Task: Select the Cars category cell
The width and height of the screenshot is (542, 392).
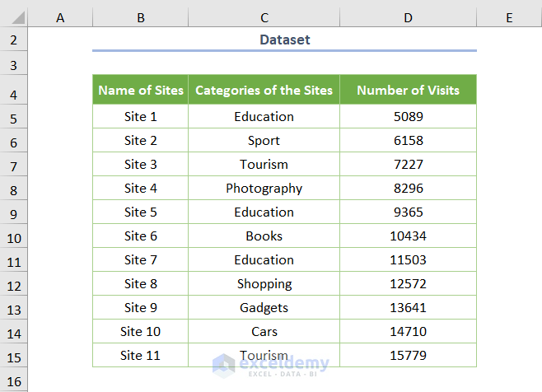Action: click(x=264, y=332)
